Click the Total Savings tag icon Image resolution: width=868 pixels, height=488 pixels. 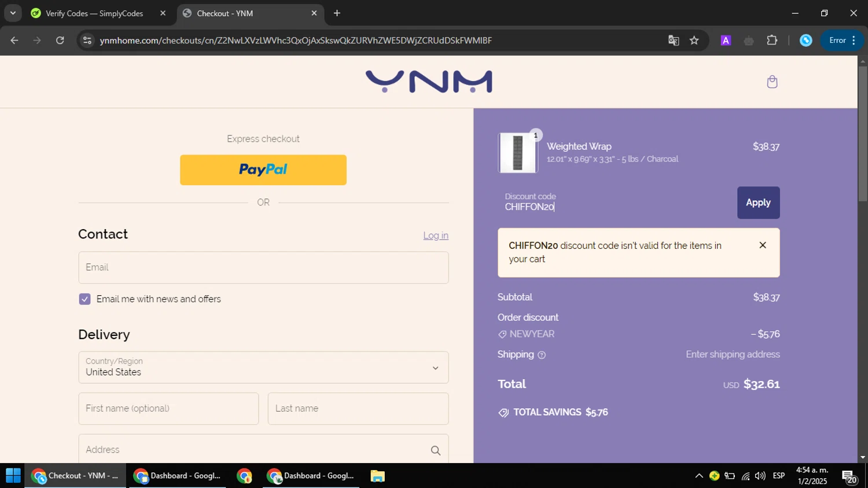tap(503, 413)
